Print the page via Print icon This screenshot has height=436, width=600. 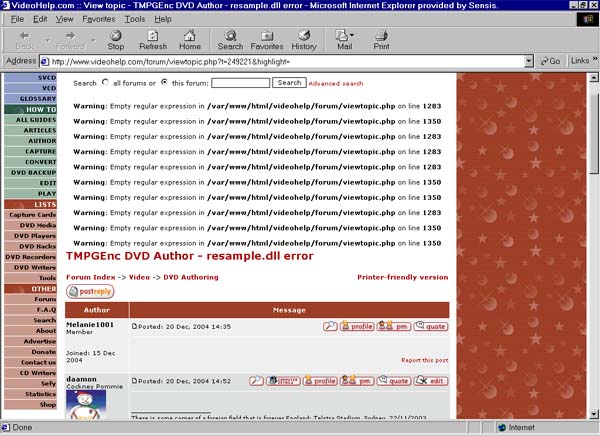pyautogui.click(x=381, y=40)
